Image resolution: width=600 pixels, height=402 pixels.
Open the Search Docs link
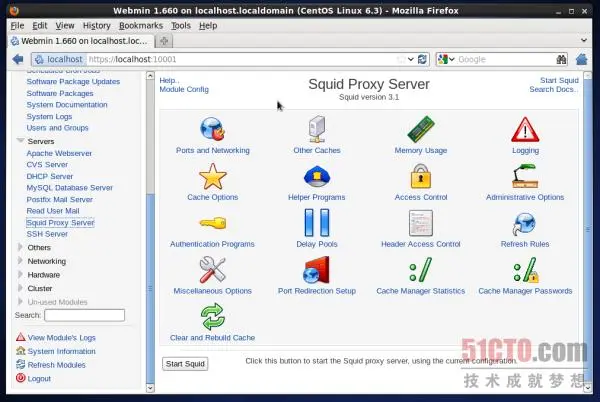point(553,89)
